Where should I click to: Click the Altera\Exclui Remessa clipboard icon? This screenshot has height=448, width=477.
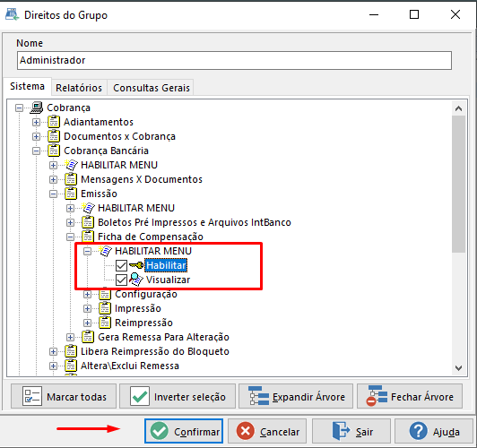[71, 366]
